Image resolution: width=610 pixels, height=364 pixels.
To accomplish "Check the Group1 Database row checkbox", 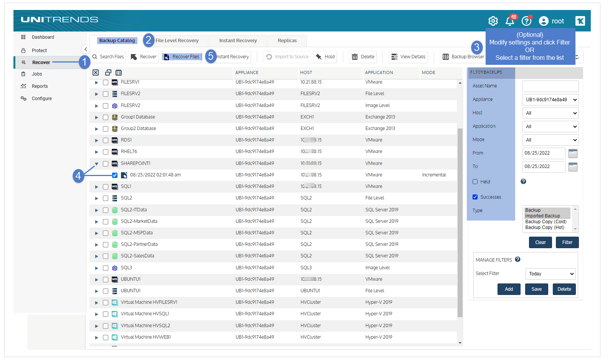I will click(106, 117).
